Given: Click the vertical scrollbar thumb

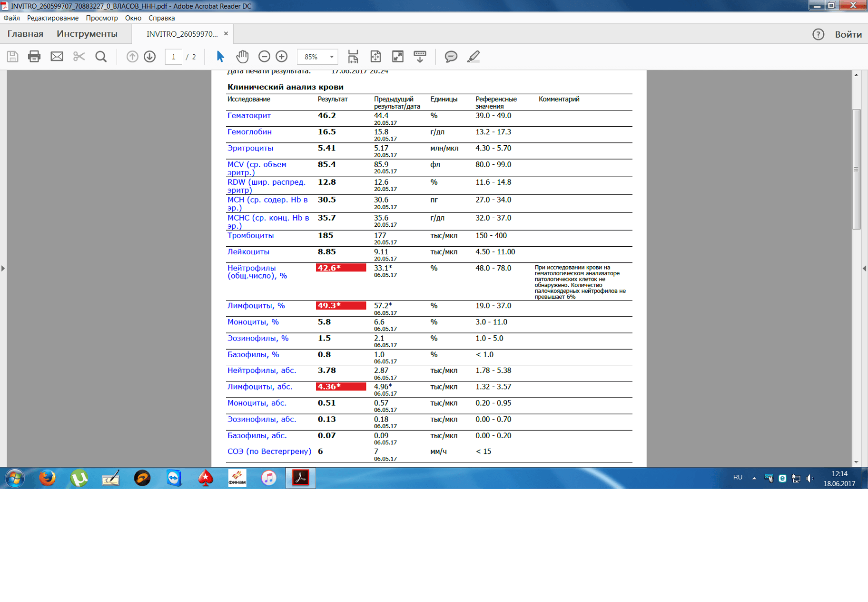Looking at the screenshot, I should (856, 169).
